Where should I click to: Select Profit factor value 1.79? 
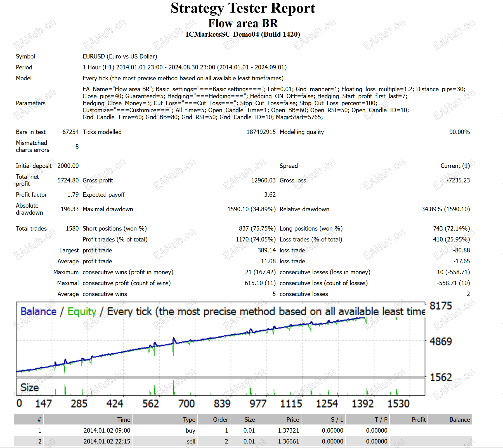[x=73, y=195]
